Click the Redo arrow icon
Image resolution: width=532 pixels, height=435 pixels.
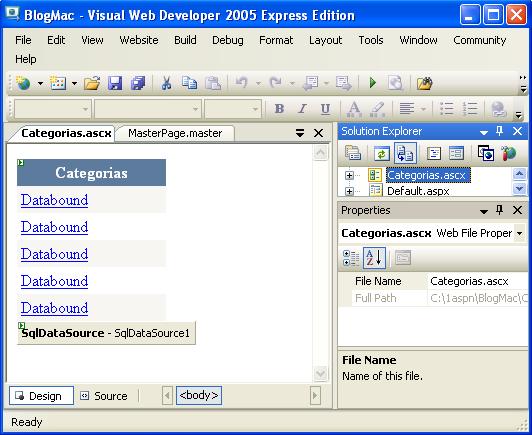coord(276,83)
